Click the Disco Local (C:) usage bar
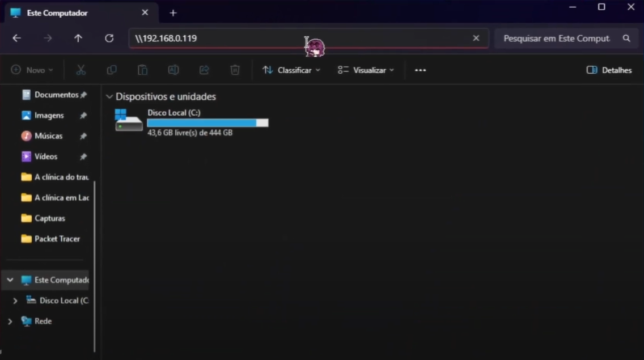 (207, 123)
